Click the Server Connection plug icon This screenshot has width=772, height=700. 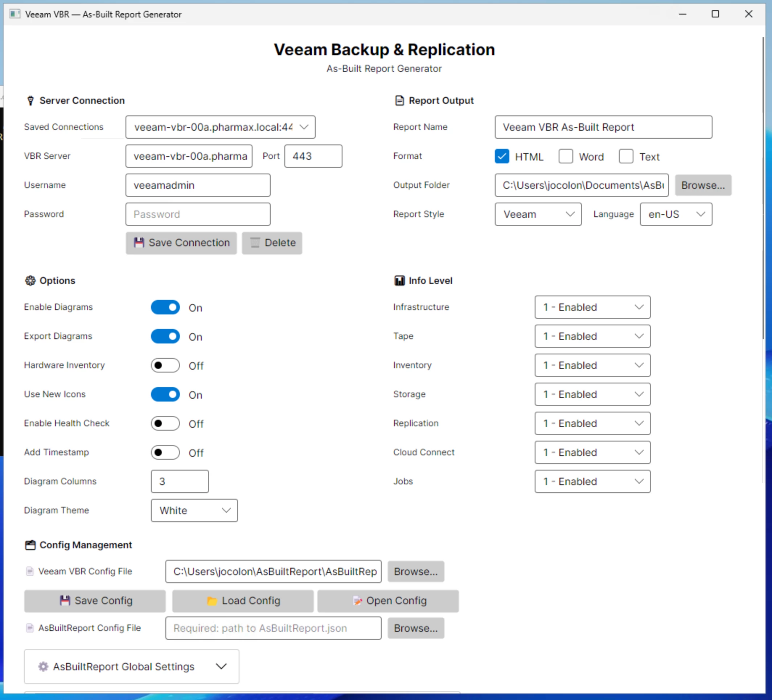click(x=30, y=101)
